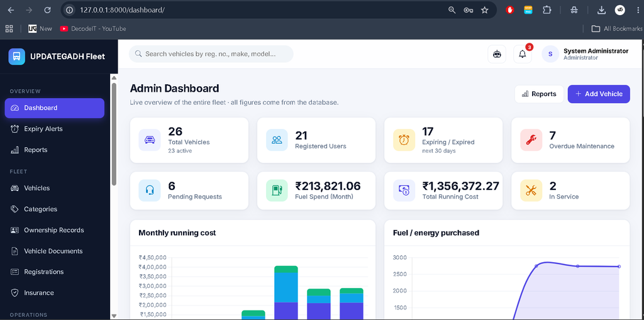Click the Add Vehicle button
644x320 pixels.
pyautogui.click(x=599, y=94)
